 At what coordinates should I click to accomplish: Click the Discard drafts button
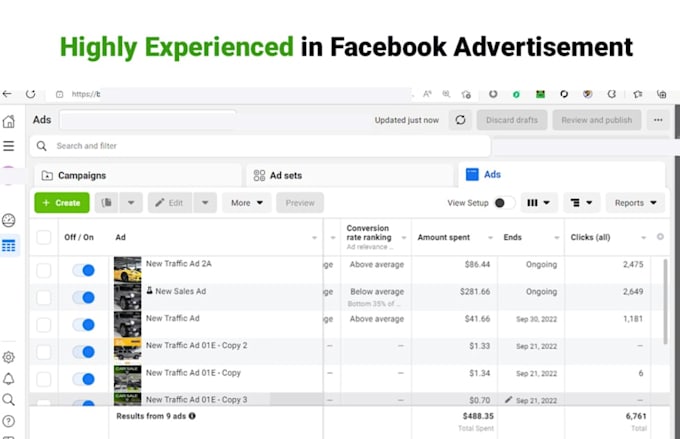coord(512,120)
